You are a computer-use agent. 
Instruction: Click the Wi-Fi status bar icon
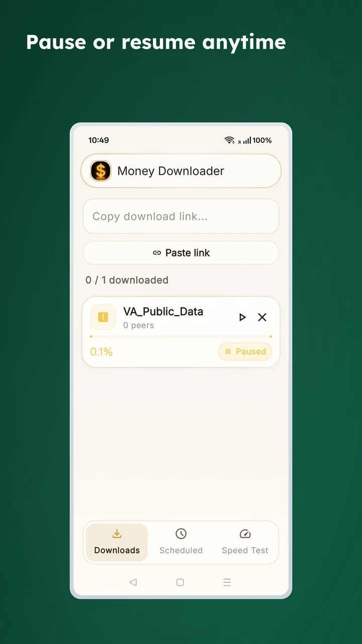(230, 140)
